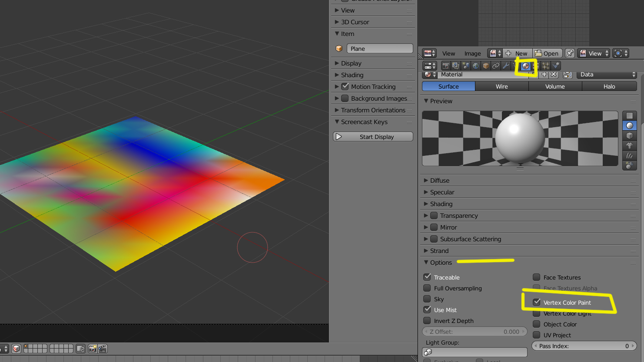Open the World properties globe icon

coord(476,66)
